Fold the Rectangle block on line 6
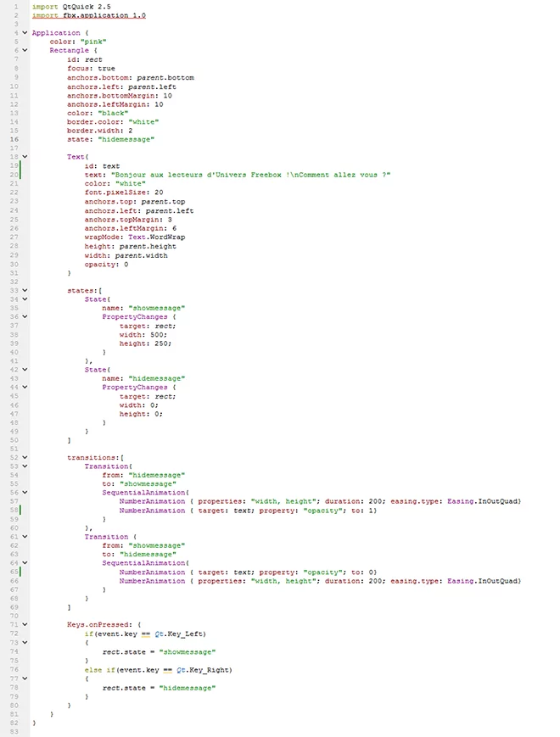The height and width of the screenshot is (737, 560). click(x=25, y=51)
